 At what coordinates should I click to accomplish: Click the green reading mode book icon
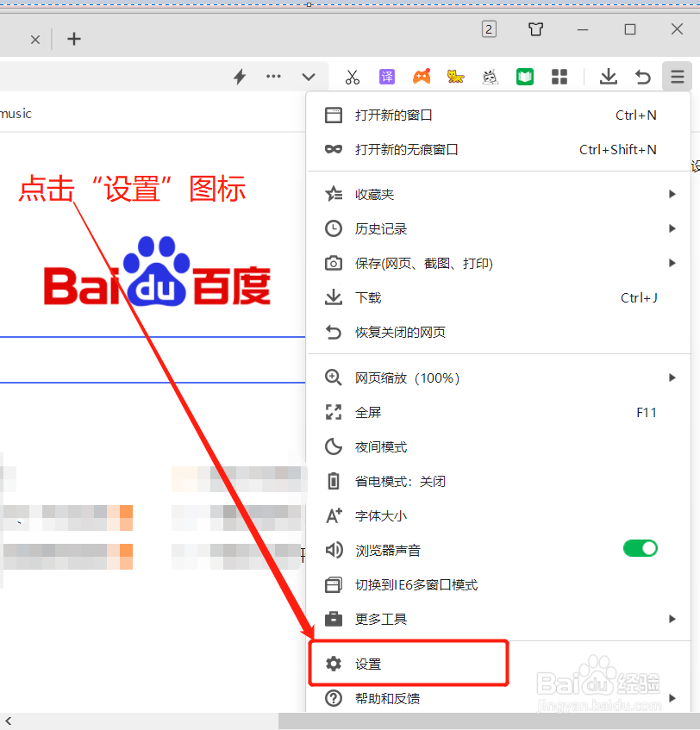pyautogui.click(x=524, y=77)
